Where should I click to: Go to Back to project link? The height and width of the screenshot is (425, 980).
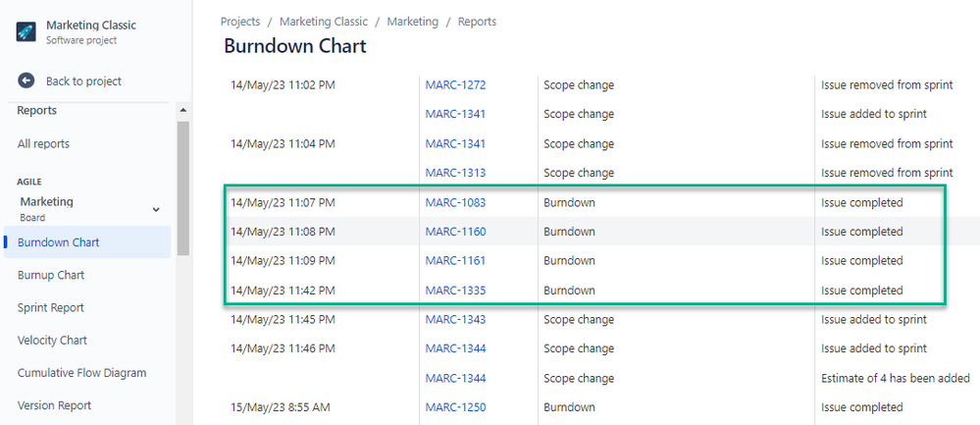tap(83, 81)
